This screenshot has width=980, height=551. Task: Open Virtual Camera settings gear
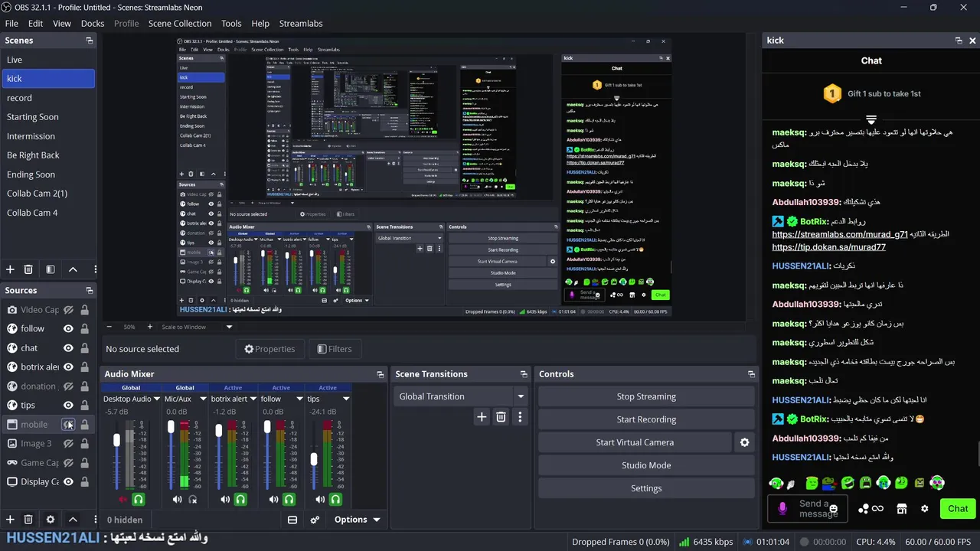point(744,442)
